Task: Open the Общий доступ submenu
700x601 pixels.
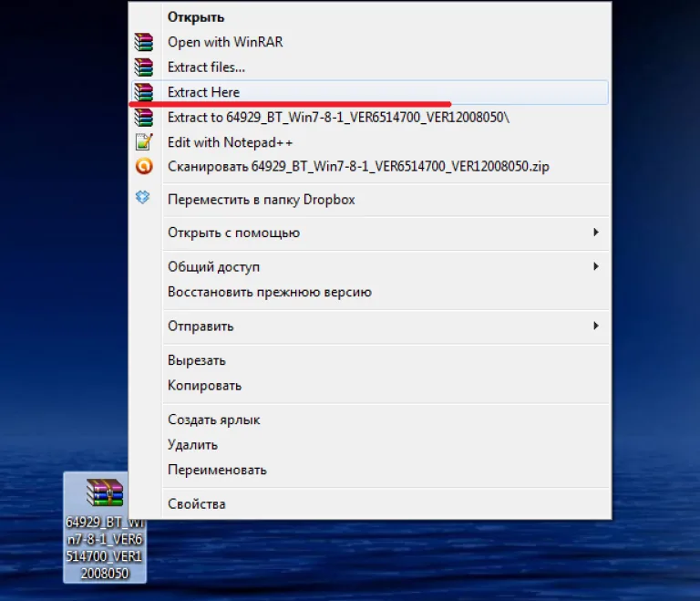Action: click(371, 267)
